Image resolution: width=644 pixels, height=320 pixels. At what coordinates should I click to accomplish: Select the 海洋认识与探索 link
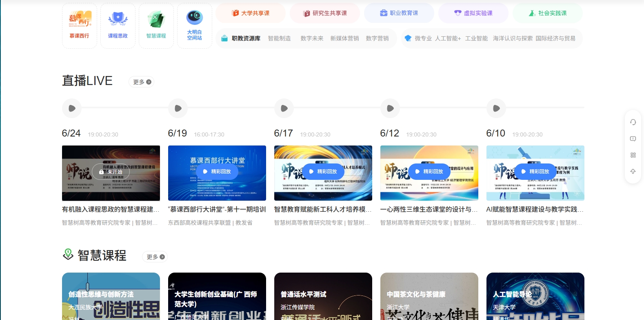(513, 38)
